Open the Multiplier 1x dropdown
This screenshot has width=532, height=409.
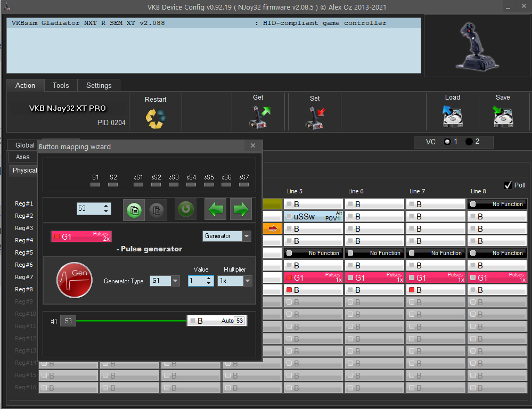point(248,281)
